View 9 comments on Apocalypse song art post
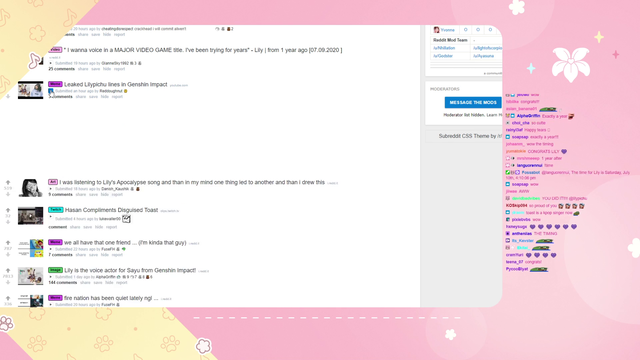The image size is (640, 360). pos(60,194)
